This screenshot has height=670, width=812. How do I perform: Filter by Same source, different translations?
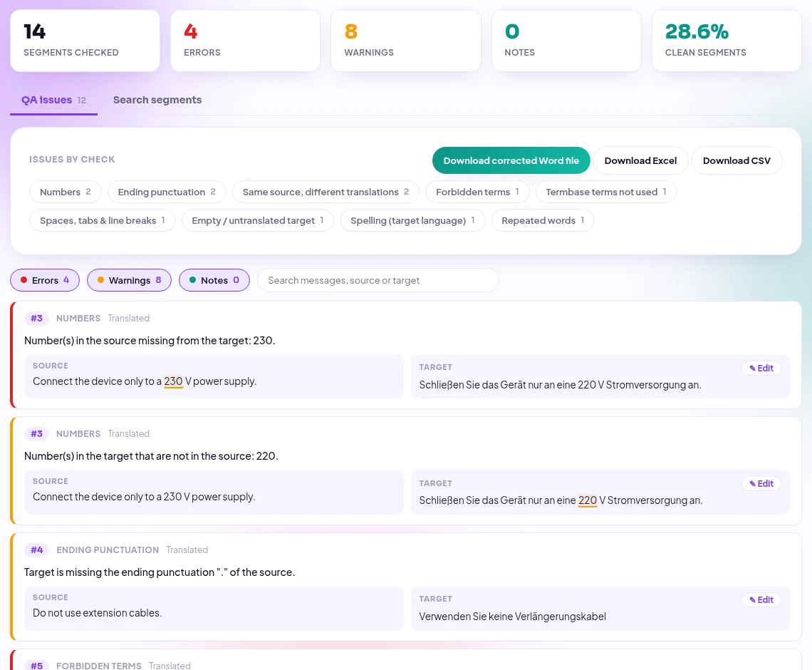coord(326,192)
